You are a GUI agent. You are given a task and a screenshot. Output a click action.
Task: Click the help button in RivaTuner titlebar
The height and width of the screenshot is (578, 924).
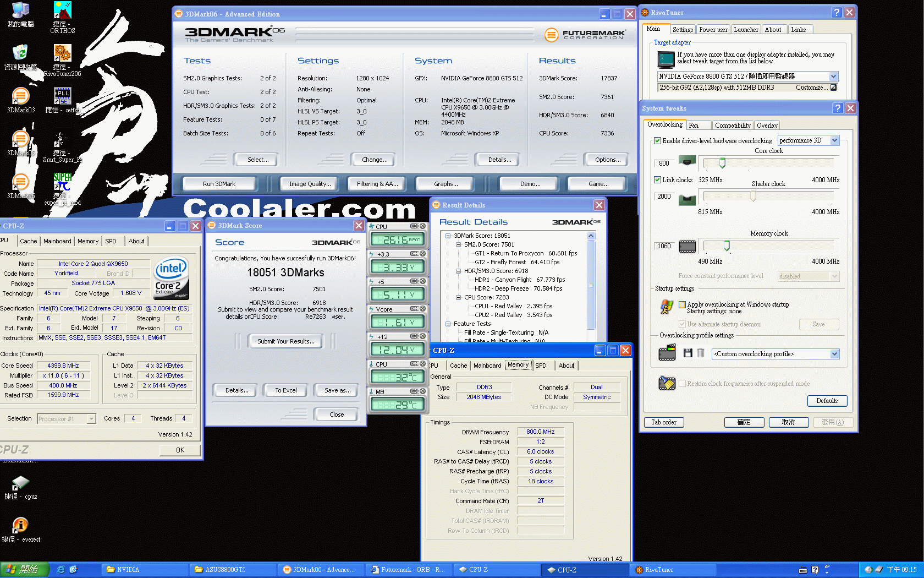click(x=837, y=12)
